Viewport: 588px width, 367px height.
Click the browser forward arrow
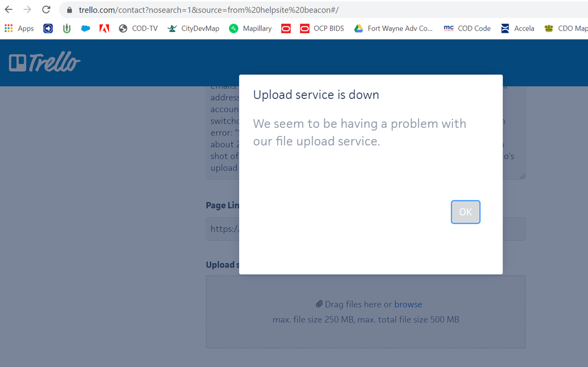pyautogui.click(x=27, y=10)
